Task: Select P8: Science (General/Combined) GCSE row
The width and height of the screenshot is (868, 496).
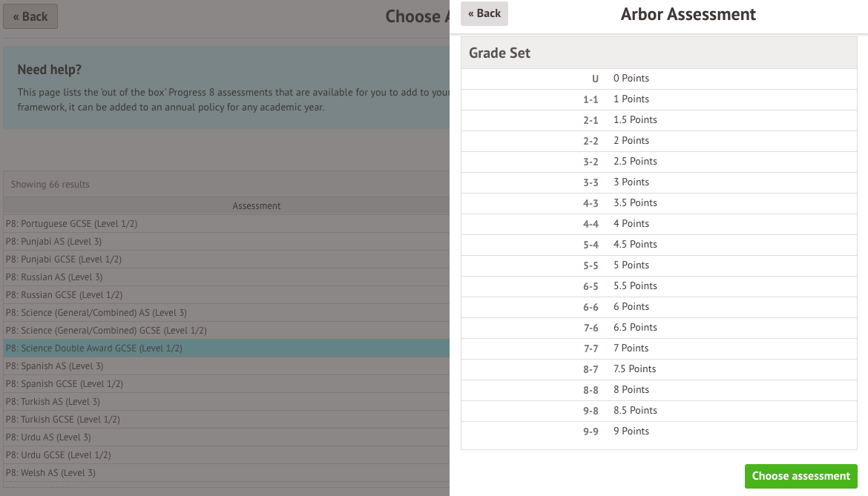Action: pyautogui.click(x=106, y=331)
